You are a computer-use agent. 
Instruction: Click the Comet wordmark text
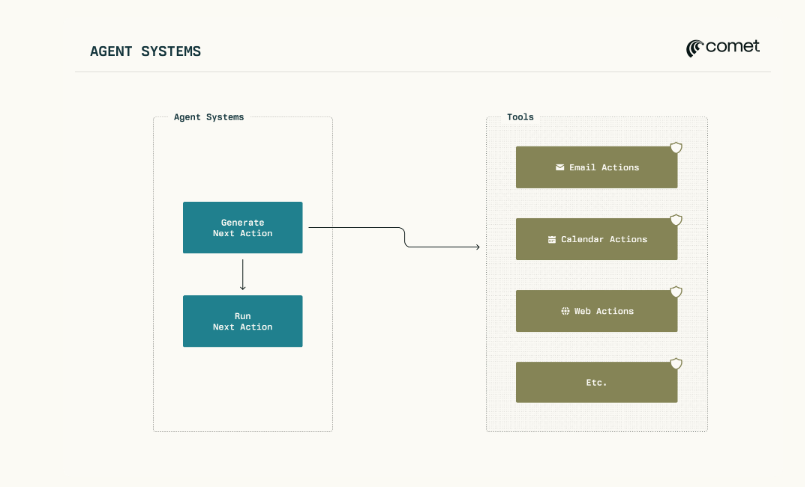click(x=733, y=47)
